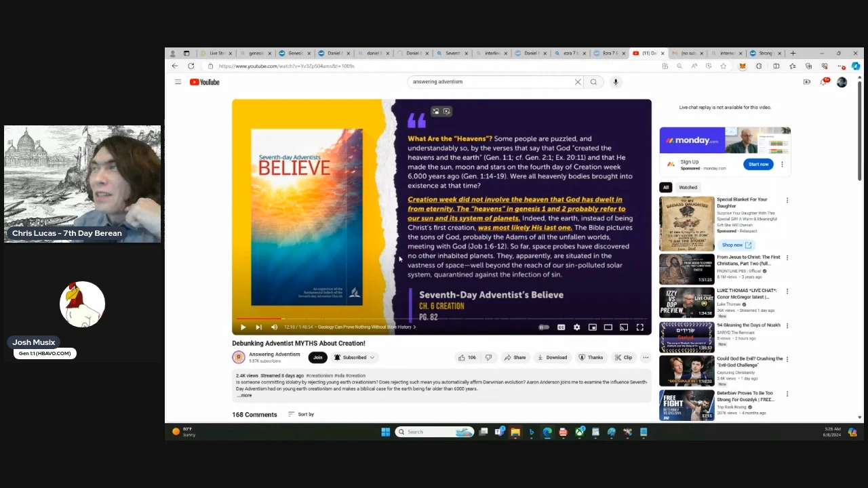
Task: Select the 'All' filter chip
Action: [x=666, y=187]
